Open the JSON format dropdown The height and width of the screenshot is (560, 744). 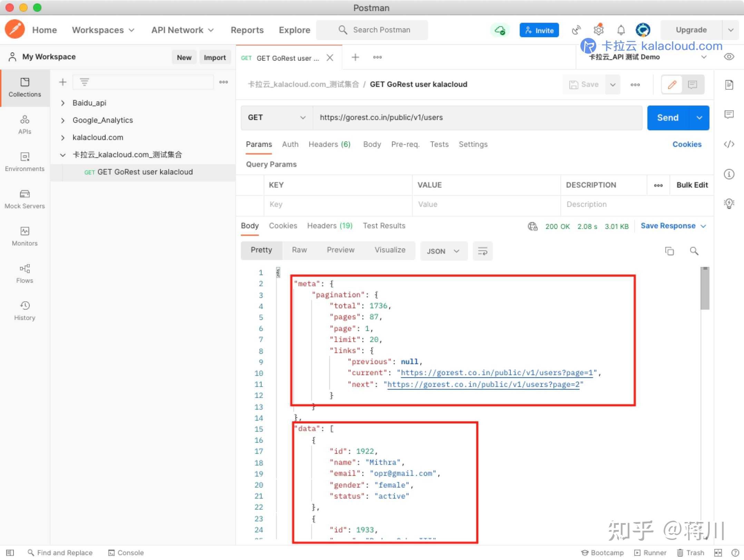(443, 251)
